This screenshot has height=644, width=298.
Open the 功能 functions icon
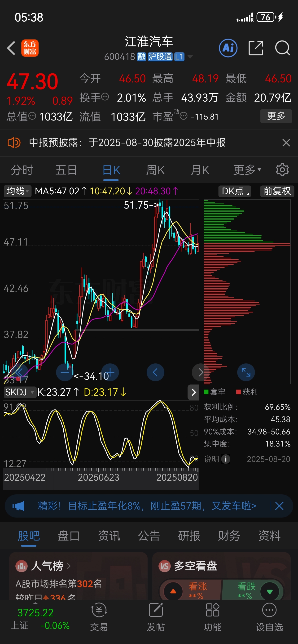tap(213, 610)
